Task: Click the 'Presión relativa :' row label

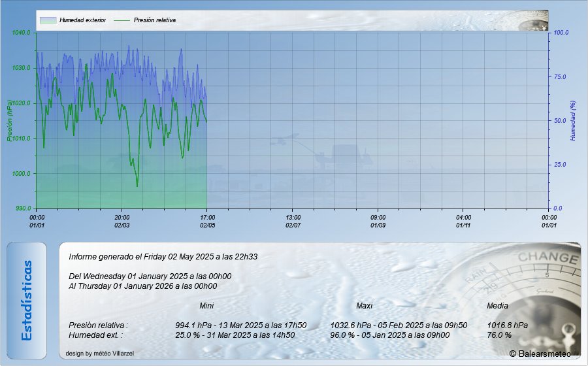Action: pyautogui.click(x=98, y=325)
